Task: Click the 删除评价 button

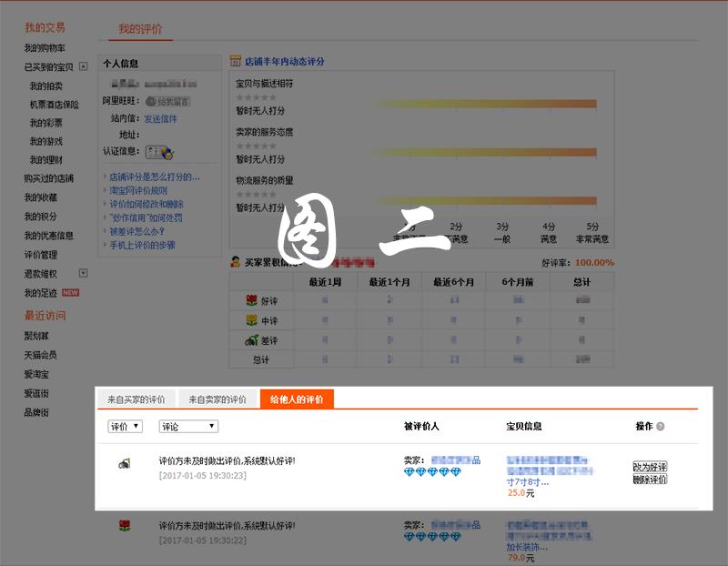Action: coord(650,479)
